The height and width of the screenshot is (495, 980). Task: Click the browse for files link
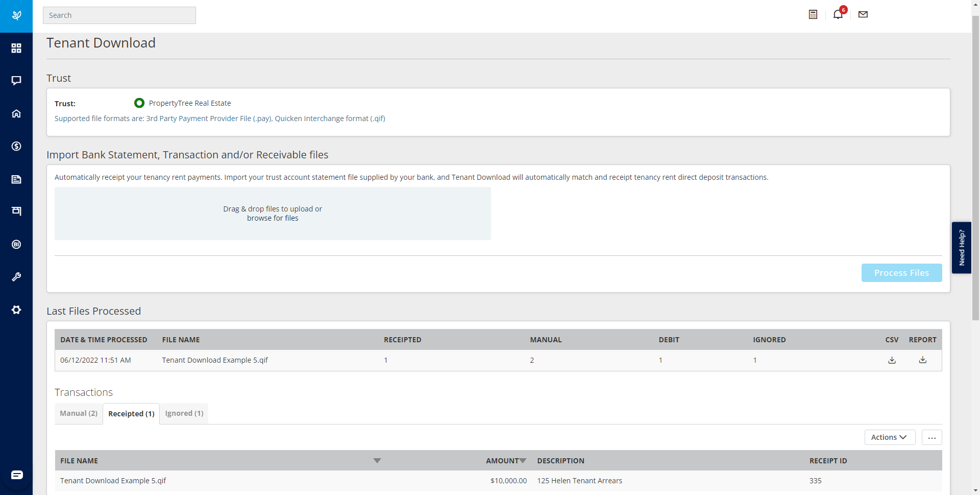(273, 218)
